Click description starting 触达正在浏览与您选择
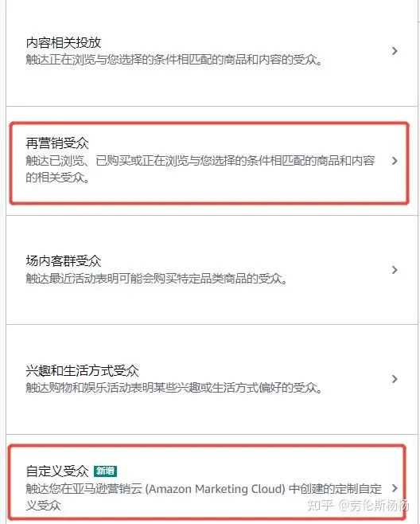The height and width of the screenshot is (524, 420). click(x=174, y=60)
